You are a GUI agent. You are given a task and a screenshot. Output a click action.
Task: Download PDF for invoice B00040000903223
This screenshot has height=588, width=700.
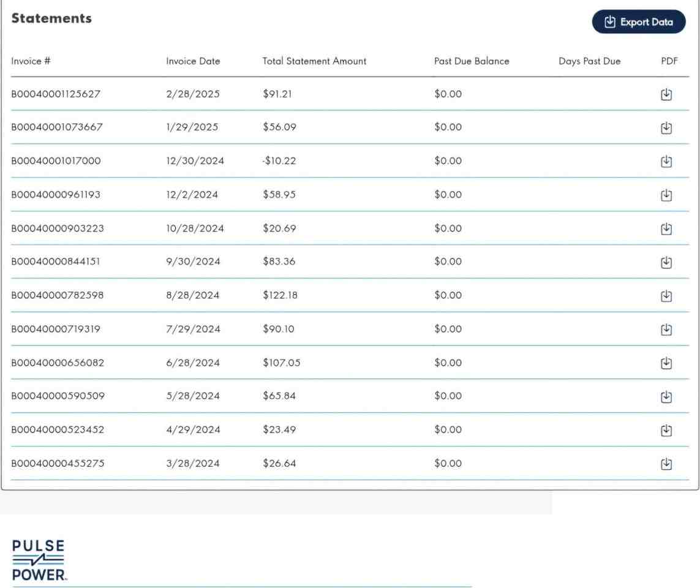coord(666,228)
